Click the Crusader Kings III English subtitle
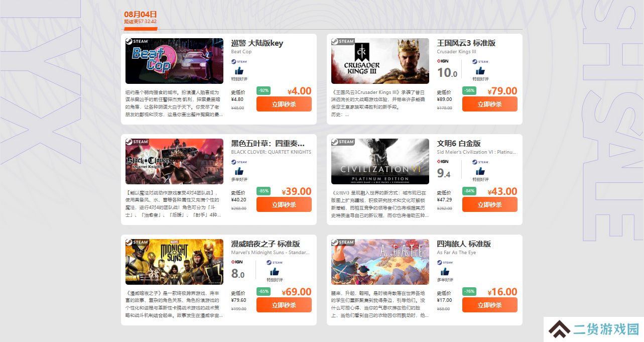Screen dimensions: 644x342 [x=456, y=52]
